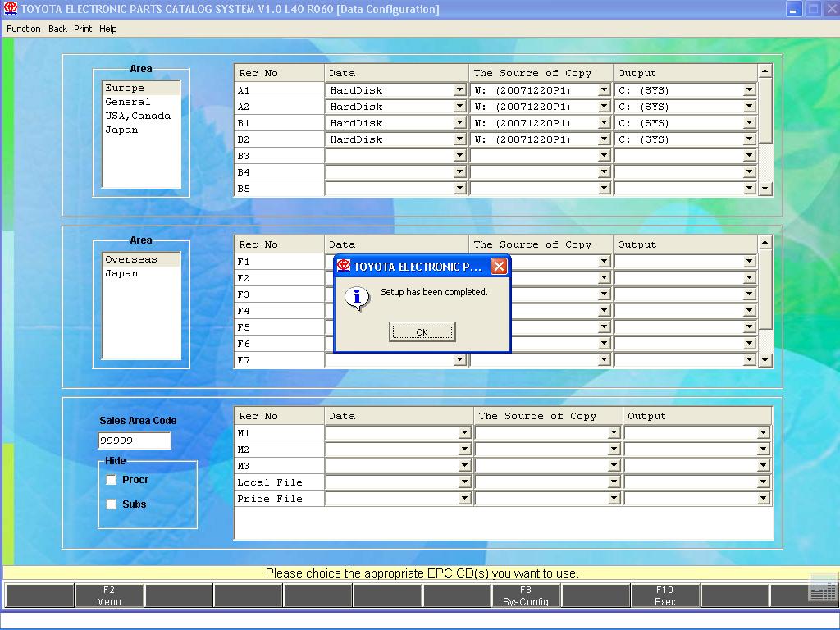
Task: Open the Help menu
Action: [x=108, y=29]
